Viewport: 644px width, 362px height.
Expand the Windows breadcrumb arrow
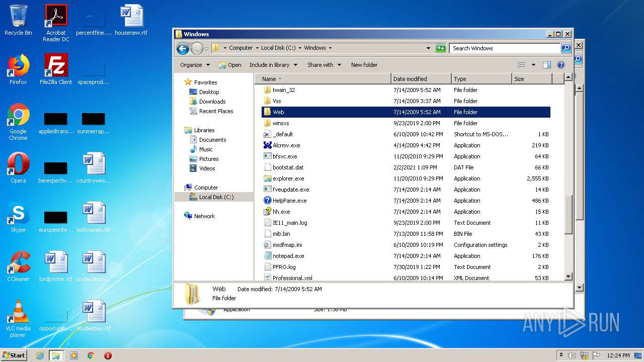coord(330,48)
